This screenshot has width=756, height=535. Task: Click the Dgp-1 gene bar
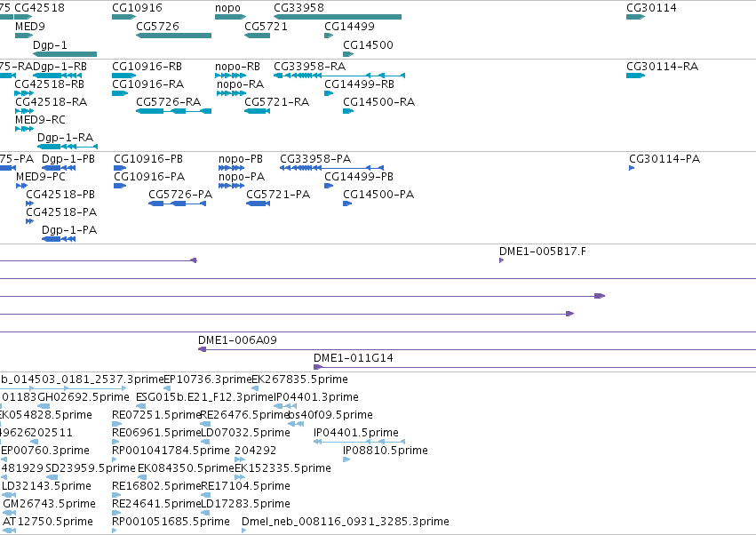point(65,54)
